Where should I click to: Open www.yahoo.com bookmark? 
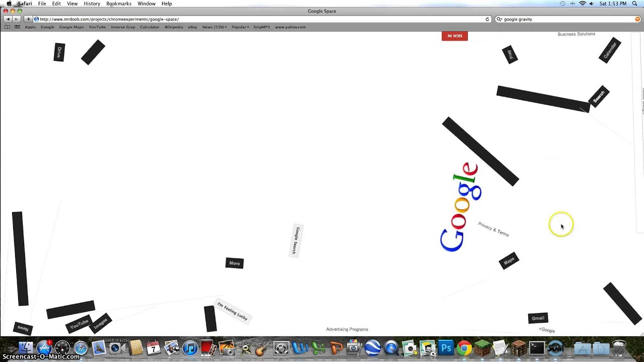click(290, 27)
